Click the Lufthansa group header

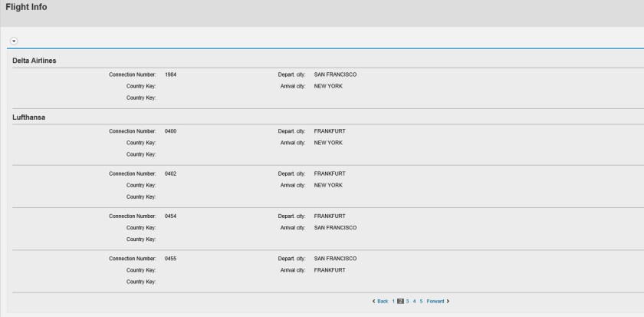point(29,117)
